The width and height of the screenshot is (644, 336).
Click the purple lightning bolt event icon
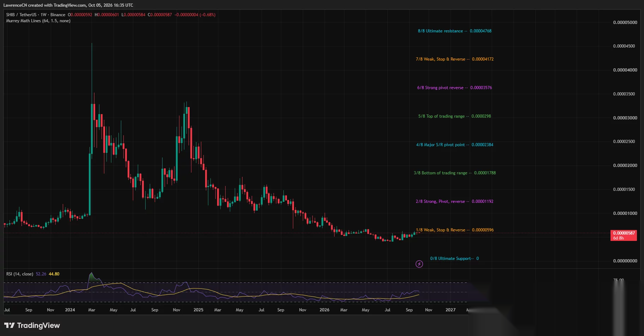419,264
